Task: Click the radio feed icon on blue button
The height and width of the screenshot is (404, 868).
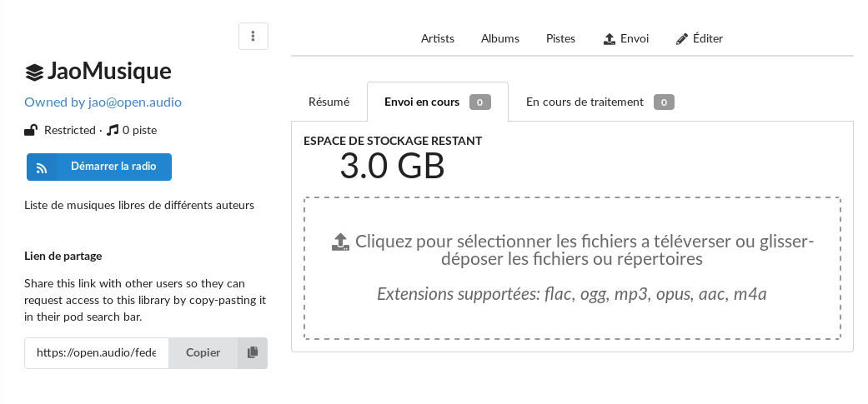Action: coord(42,167)
